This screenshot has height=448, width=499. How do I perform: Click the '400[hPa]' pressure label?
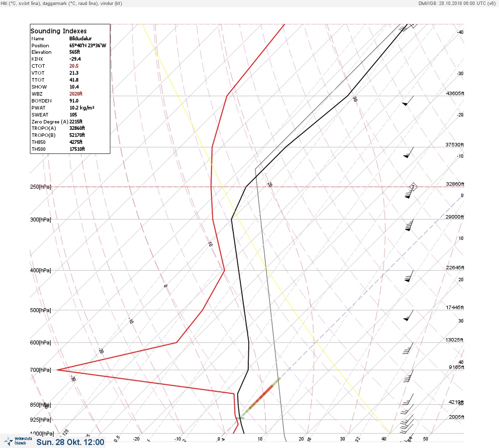(40, 270)
